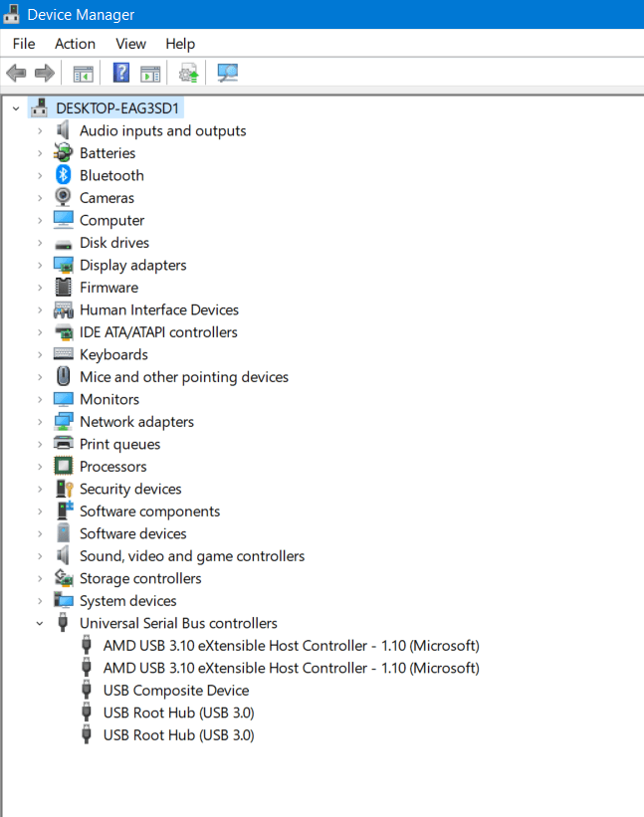Click the Device Manager title bar icon

tap(11, 14)
